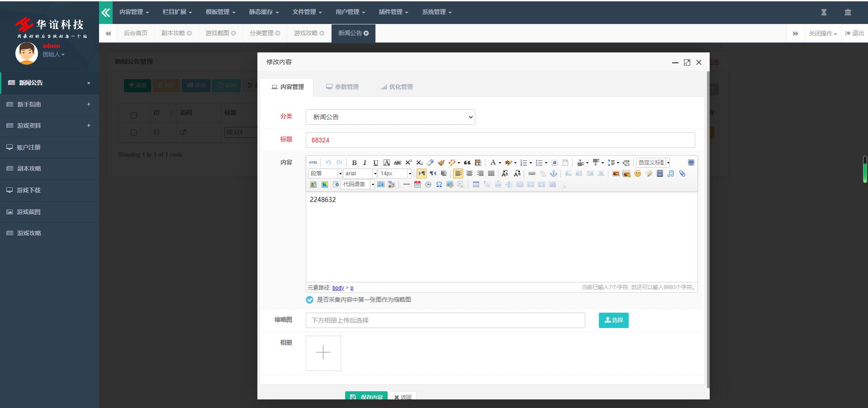
Task: Click the eraser clear-format icon
Action: pyautogui.click(x=430, y=163)
